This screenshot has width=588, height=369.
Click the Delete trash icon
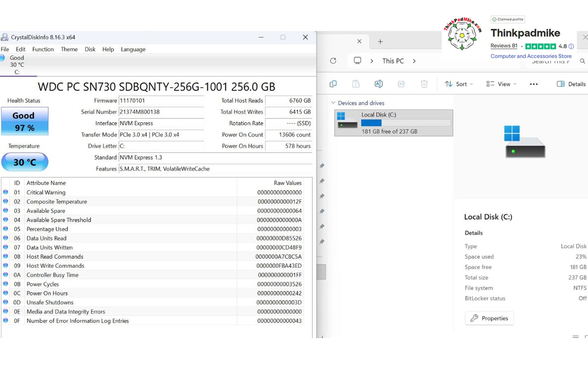(424, 84)
